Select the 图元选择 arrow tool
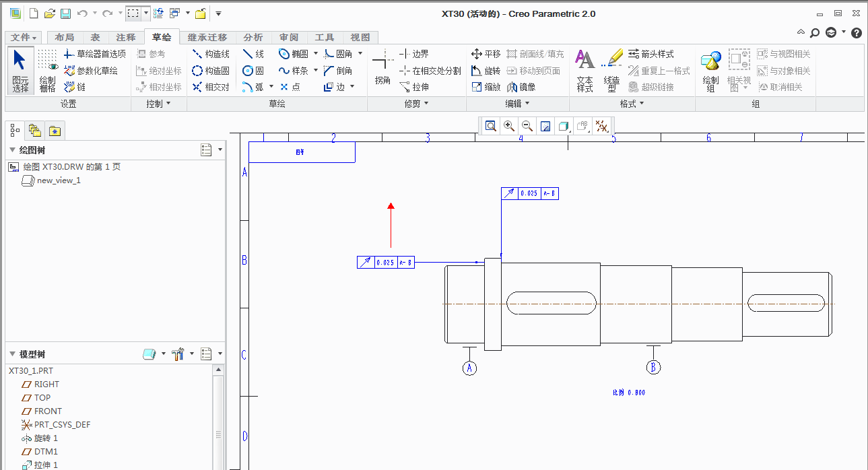Image resolution: width=868 pixels, height=470 pixels. coord(20,70)
